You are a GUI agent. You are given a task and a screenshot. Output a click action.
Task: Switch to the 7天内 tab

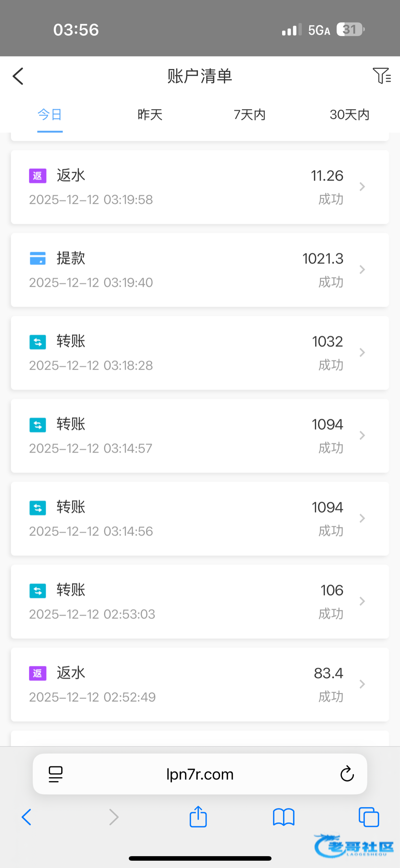[x=250, y=115]
